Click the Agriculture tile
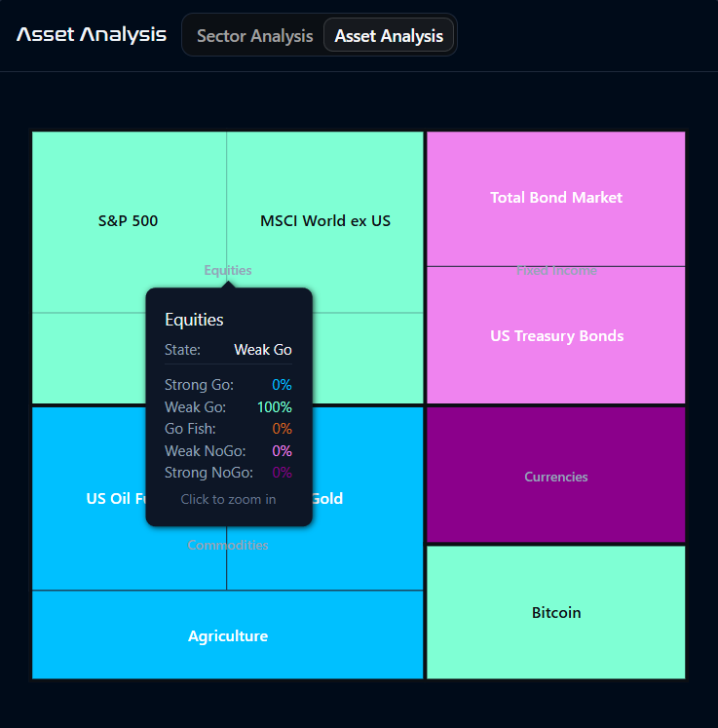Image resolution: width=718 pixels, height=728 pixels. (227, 635)
